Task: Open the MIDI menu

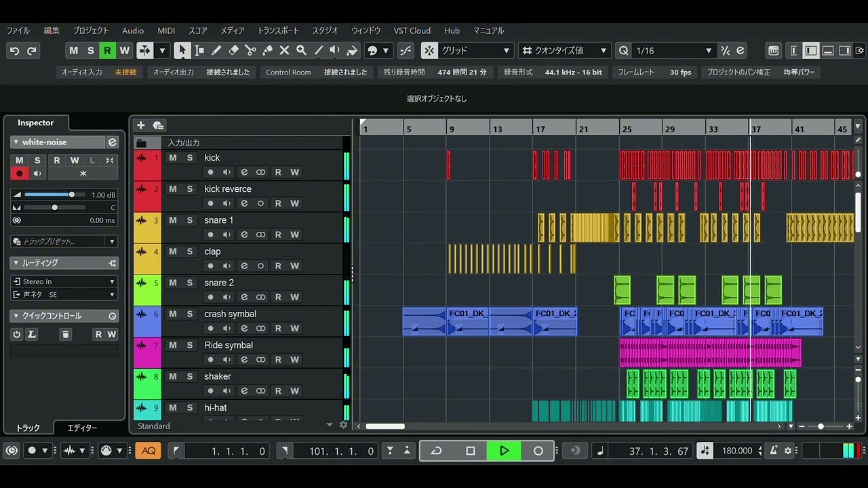Action: click(166, 30)
